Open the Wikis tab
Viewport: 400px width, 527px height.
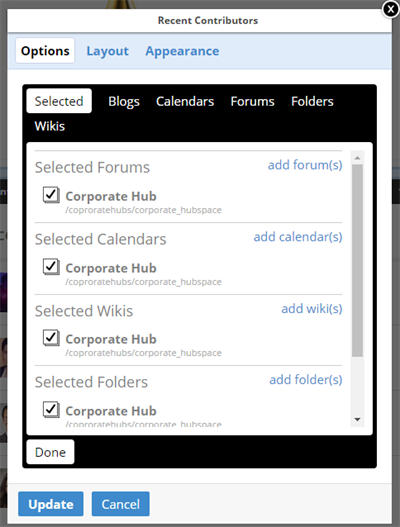click(x=50, y=126)
